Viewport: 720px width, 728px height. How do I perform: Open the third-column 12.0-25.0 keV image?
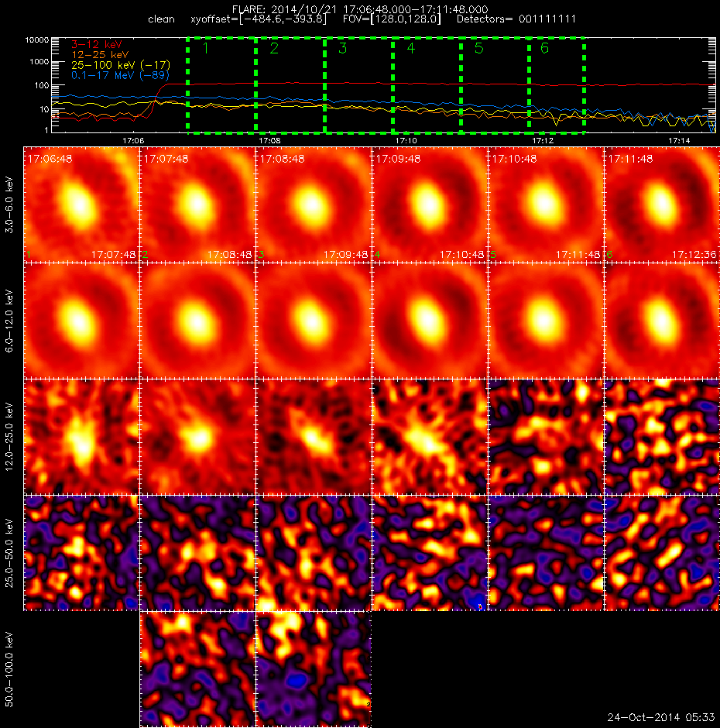314,437
